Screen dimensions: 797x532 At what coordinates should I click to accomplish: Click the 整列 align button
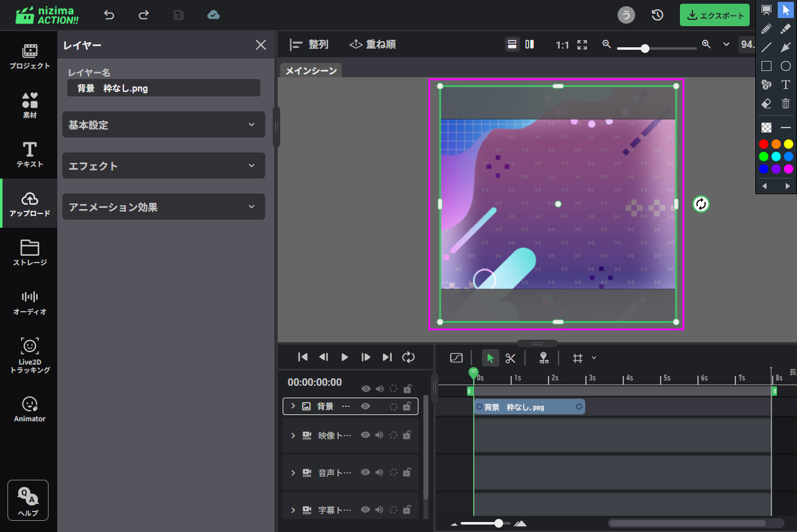[309, 45]
